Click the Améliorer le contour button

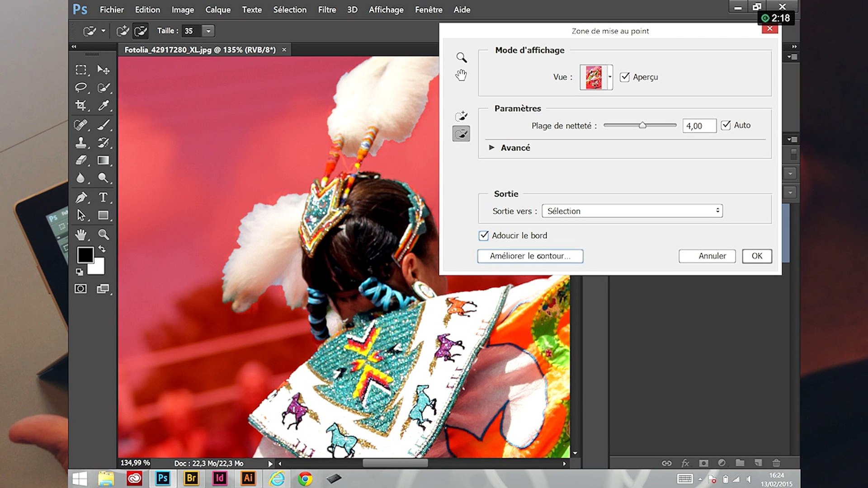click(530, 256)
